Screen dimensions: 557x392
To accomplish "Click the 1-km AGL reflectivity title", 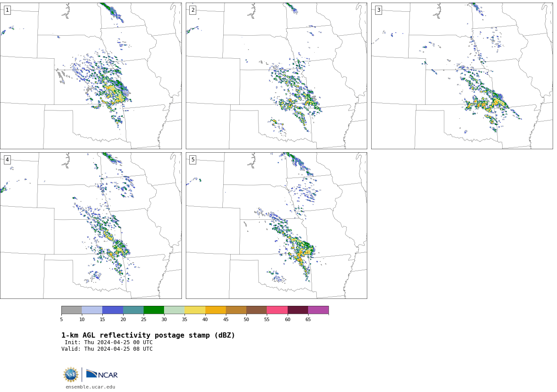I will (x=148, y=335).
